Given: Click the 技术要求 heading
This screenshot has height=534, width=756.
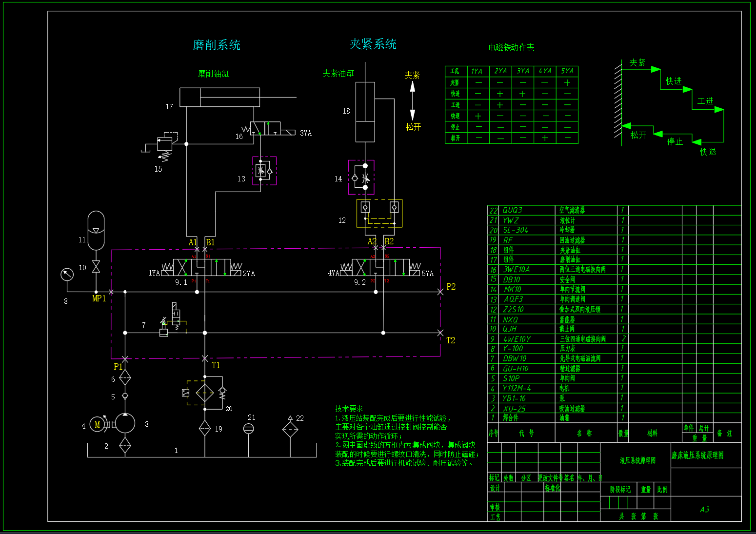Looking at the screenshot, I should (x=349, y=409).
